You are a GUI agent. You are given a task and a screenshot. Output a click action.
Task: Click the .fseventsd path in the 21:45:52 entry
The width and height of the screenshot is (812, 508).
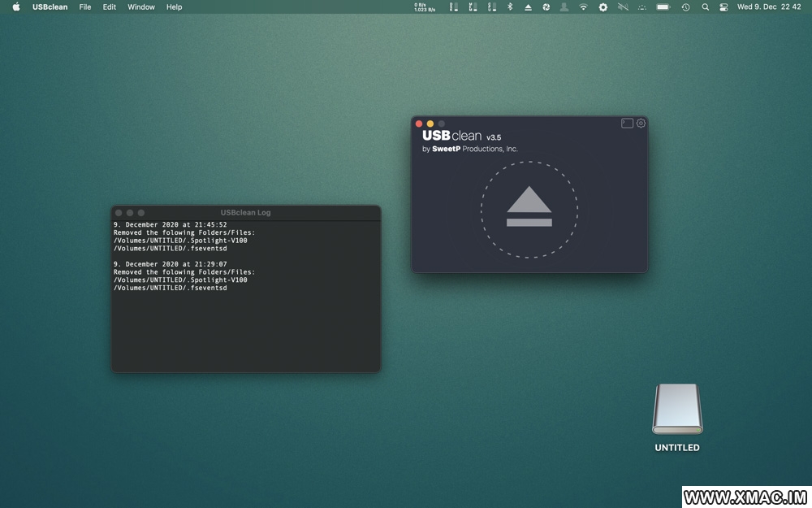pyautogui.click(x=171, y=248)
